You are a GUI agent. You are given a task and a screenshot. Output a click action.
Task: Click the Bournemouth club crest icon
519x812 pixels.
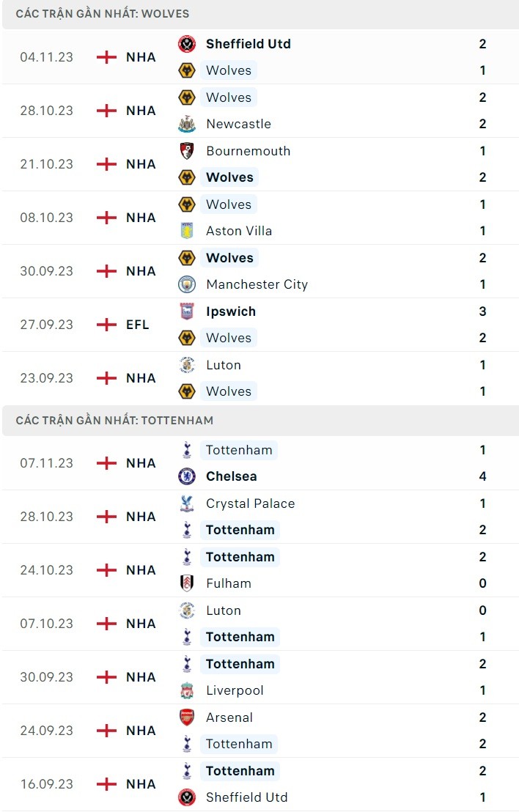(x=187, y=151)
